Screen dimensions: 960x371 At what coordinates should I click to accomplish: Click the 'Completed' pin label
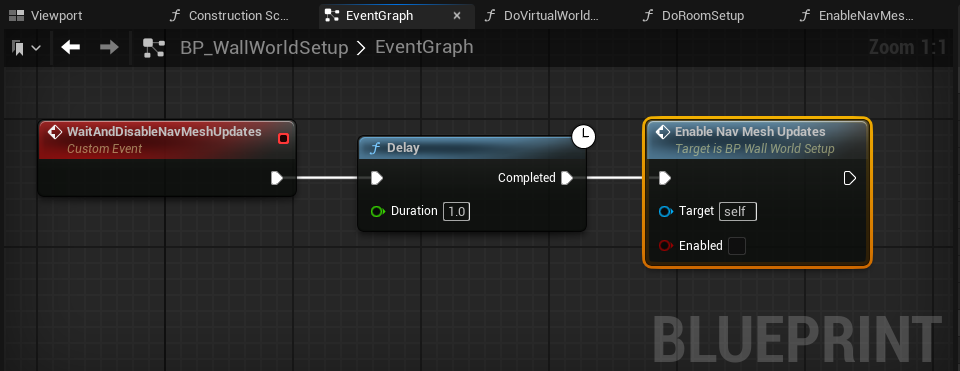click(527, 178)
